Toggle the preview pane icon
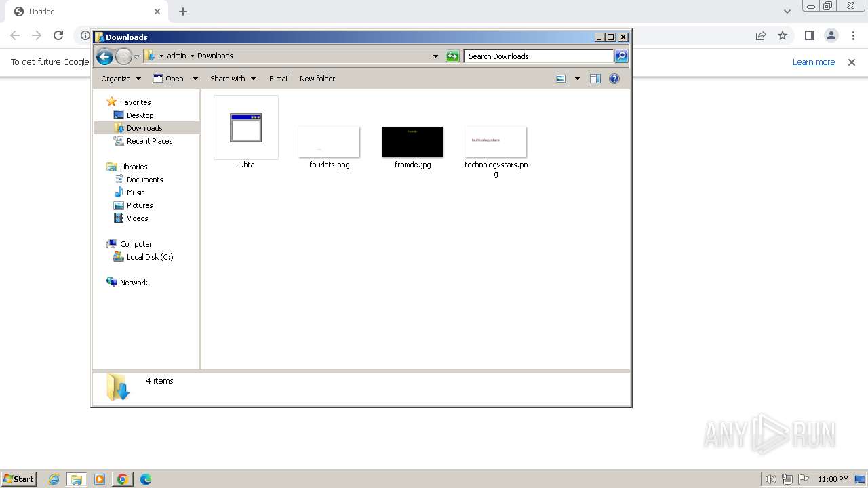This screenshot has width=868, height=488. pos(595,79)
